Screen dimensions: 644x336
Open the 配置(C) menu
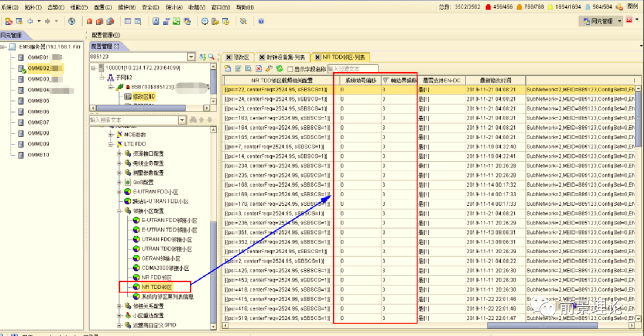pos(103,7)
